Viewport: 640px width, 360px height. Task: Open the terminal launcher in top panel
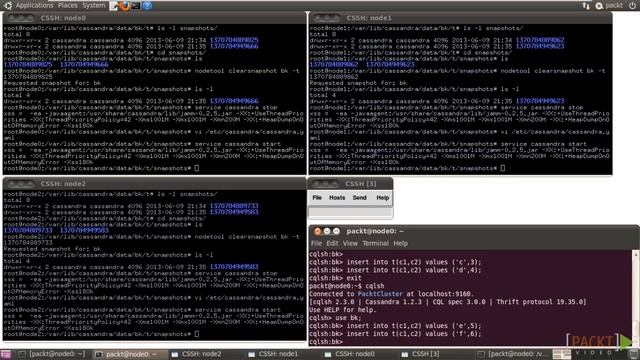pos(136,6)
